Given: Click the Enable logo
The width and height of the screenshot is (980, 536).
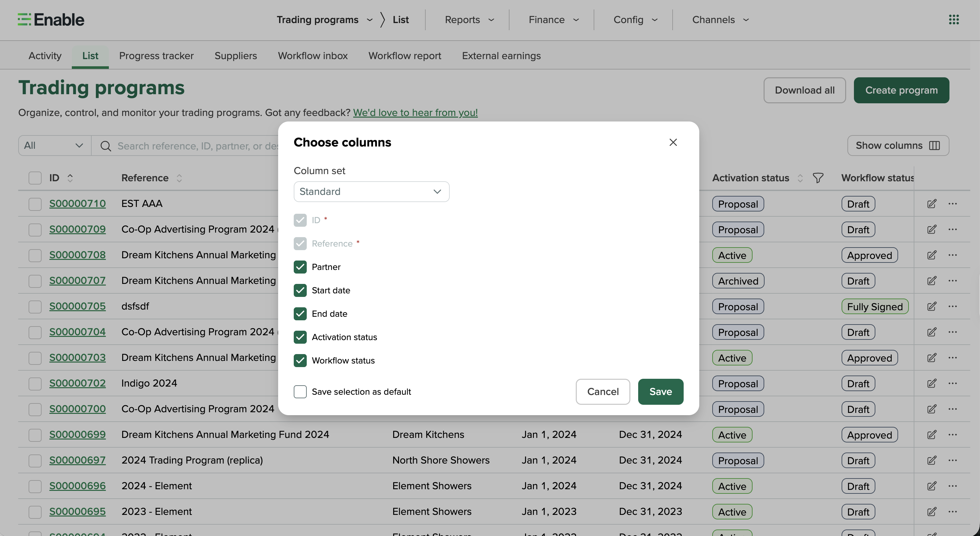Looking at the screenshot, I should [51, 19].
